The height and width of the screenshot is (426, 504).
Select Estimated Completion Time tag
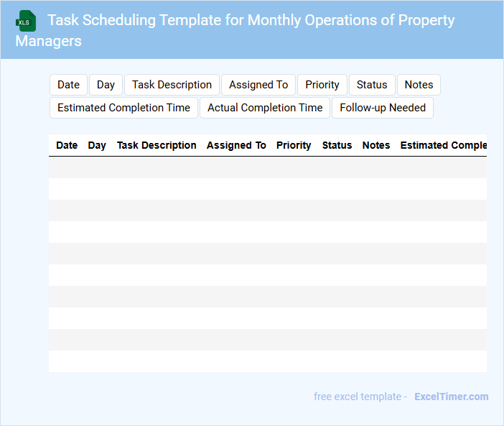tap(123, 108)
